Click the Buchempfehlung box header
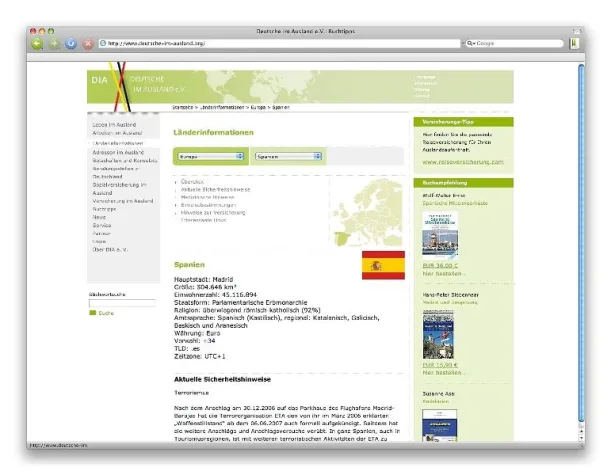 point(463,183)
